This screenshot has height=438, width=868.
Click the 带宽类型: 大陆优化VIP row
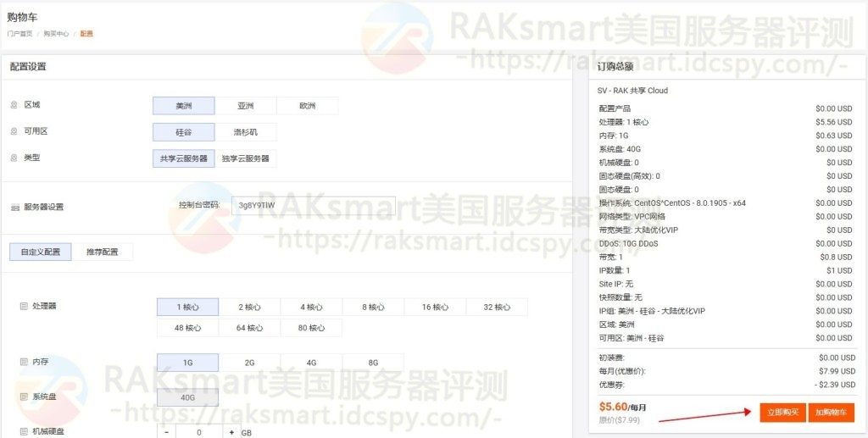point(726,230)
